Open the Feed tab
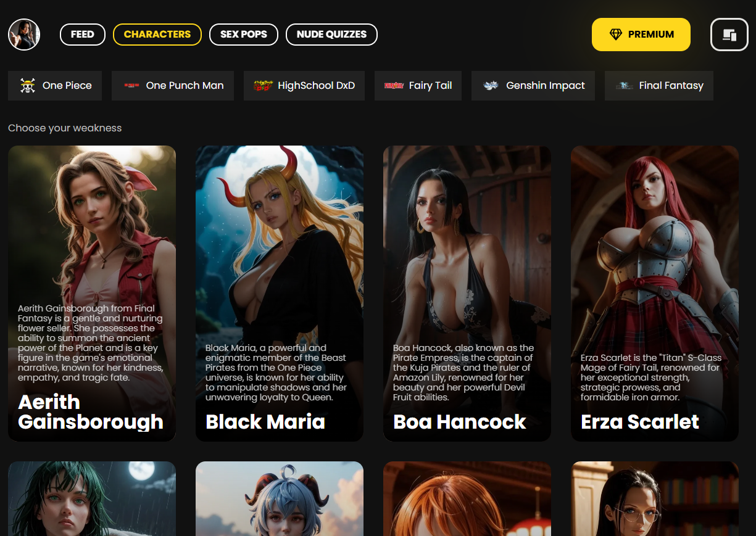This screenshot has width=756, height=536. click(x=83, y=35)
